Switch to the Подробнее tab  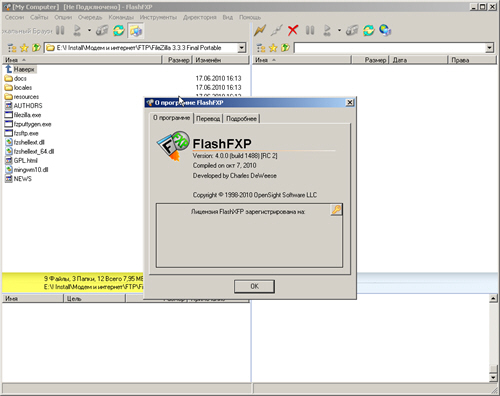pos(241,119)
